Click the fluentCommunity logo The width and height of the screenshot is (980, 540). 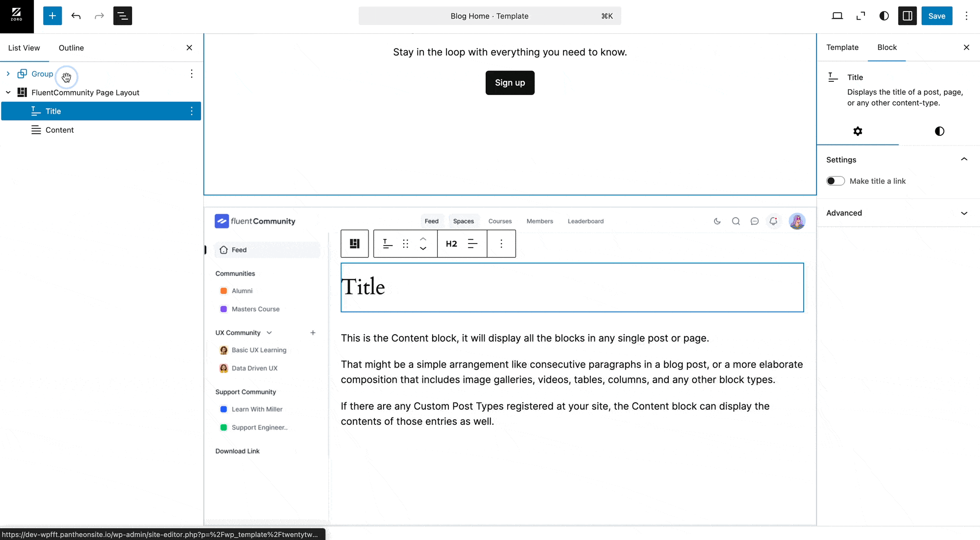tap(255, 221)
